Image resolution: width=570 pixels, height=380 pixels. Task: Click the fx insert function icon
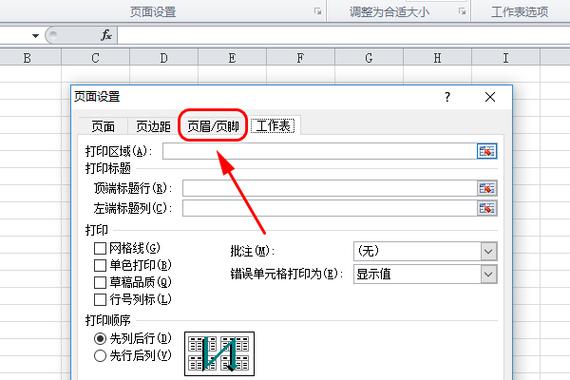tap(106, 35)
